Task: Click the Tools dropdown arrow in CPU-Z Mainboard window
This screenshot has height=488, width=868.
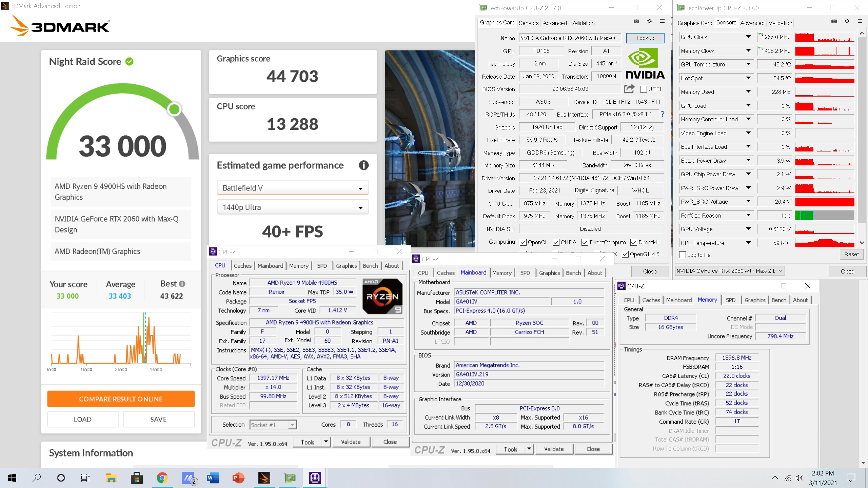Action: 529,449
